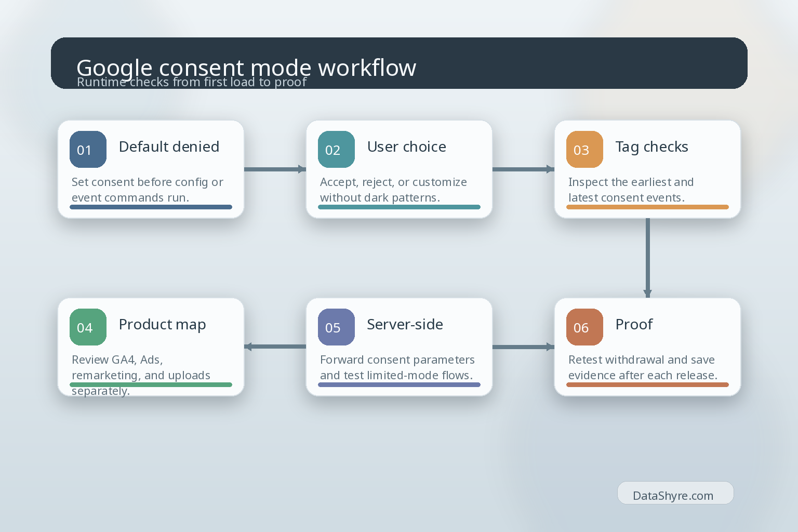Click the 'Runtime checks from first load to proof' subtitle
The image size is (798, 532).
click(192, 82)
